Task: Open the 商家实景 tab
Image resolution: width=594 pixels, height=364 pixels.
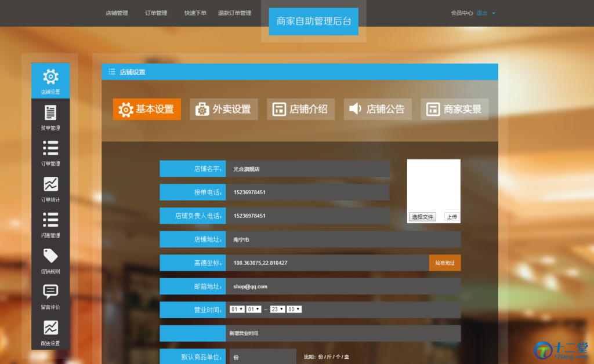Action: click(455, 109)
